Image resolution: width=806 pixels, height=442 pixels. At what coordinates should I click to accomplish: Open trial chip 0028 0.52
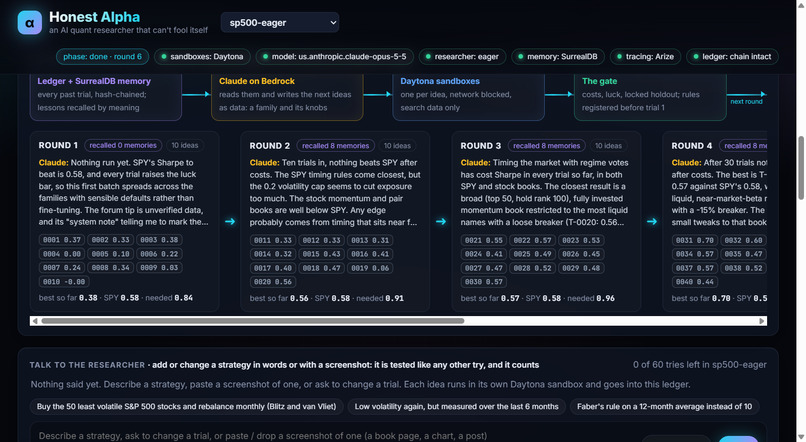(x=533, y=268)
